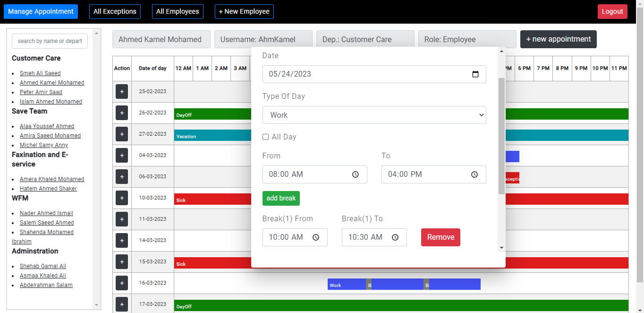
Task: Click the modal dialog's vertical scrollbar thumb
Action: [x=501, y=136]
